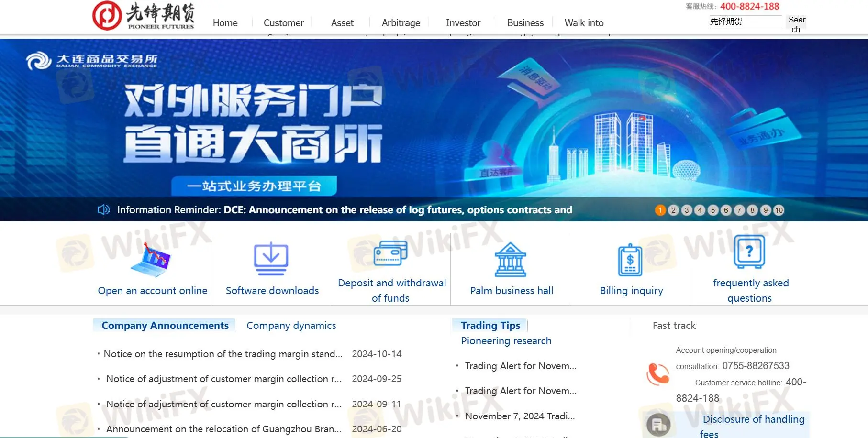
Task: Click the frequently asked questions safe icon
Action: tap(749, 252)
